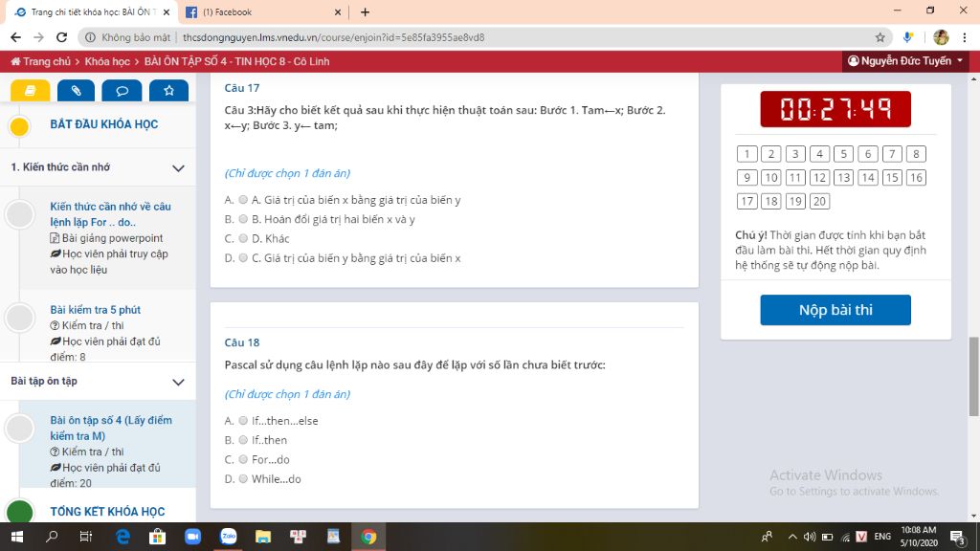Open 'BÀI ÔN TẬP SỐ 4' breadcrumb

tap(237, 61)
